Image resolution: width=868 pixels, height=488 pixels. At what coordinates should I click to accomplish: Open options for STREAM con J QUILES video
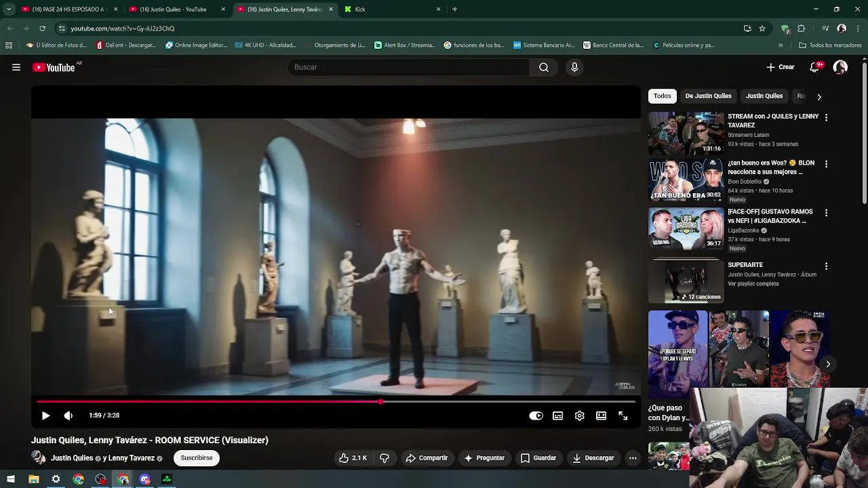point(826,117)
